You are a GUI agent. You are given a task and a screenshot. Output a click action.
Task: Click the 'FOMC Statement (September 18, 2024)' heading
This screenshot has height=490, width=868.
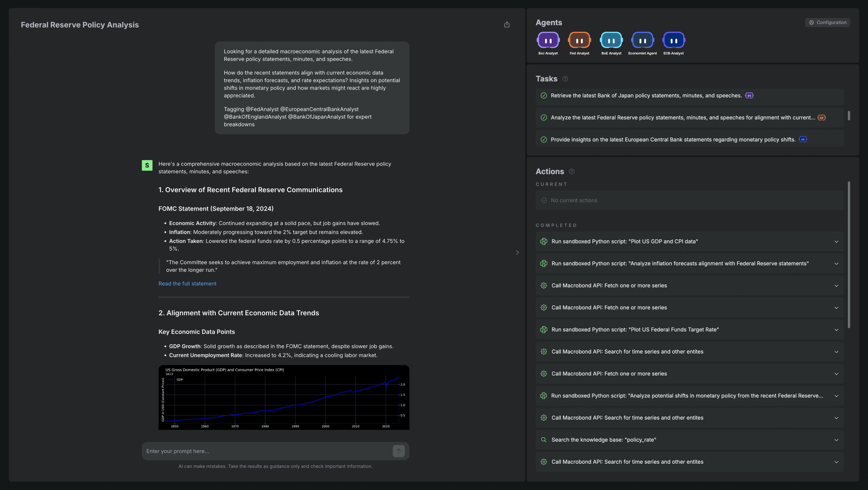(216, 209)
